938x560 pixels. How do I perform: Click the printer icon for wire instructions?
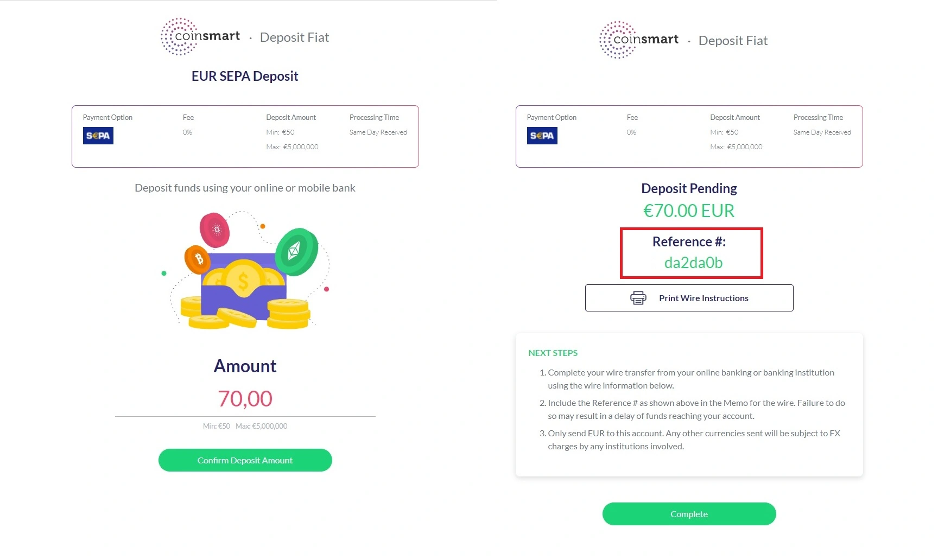(x=638, y=297)
